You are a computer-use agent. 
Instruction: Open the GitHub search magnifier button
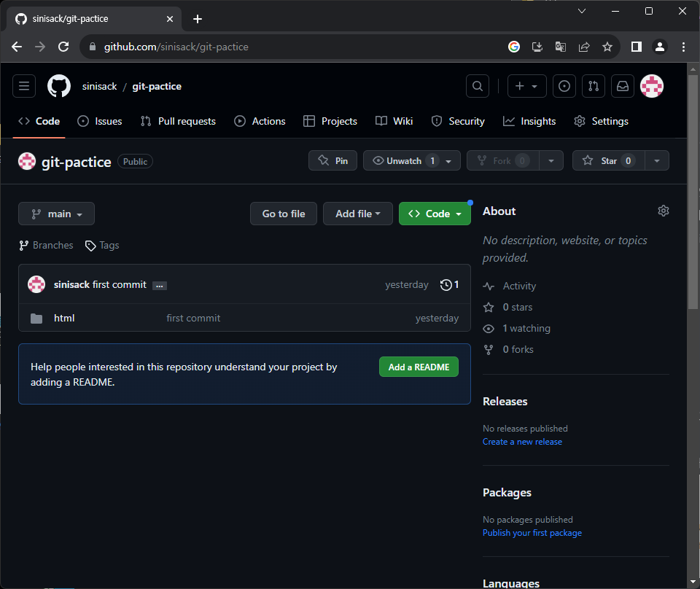(x=477, y=86)
